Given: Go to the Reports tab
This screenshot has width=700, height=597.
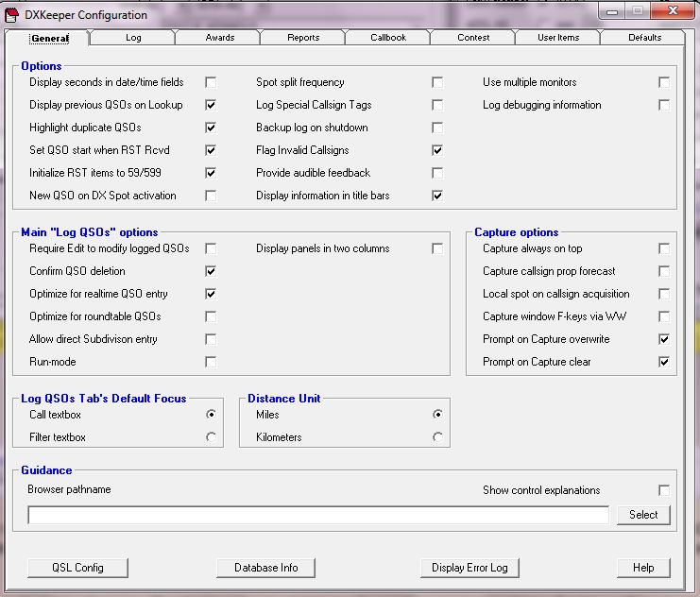Looking at the screenshot, I should click(303, 38).
